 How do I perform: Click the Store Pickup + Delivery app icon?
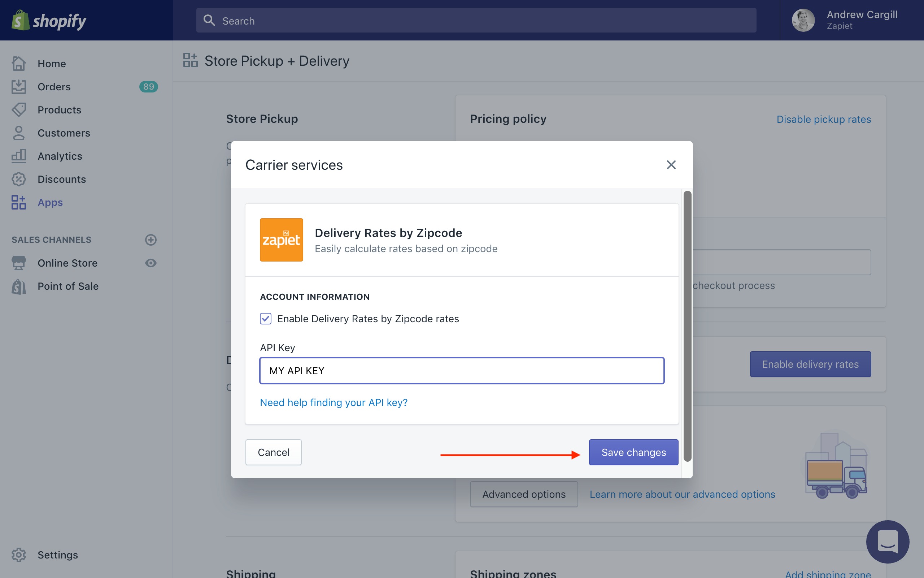(x=190, y=60)
